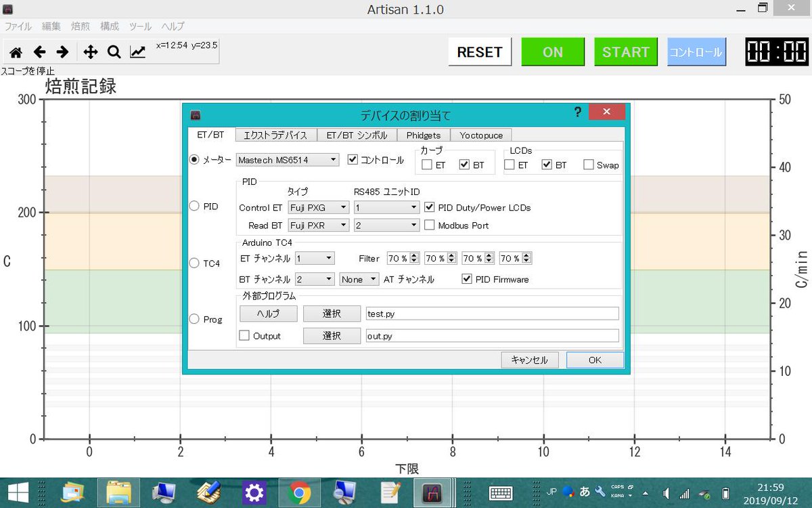Click the green START button
This screenshot has height=508, width=812.
pos(626,52)
